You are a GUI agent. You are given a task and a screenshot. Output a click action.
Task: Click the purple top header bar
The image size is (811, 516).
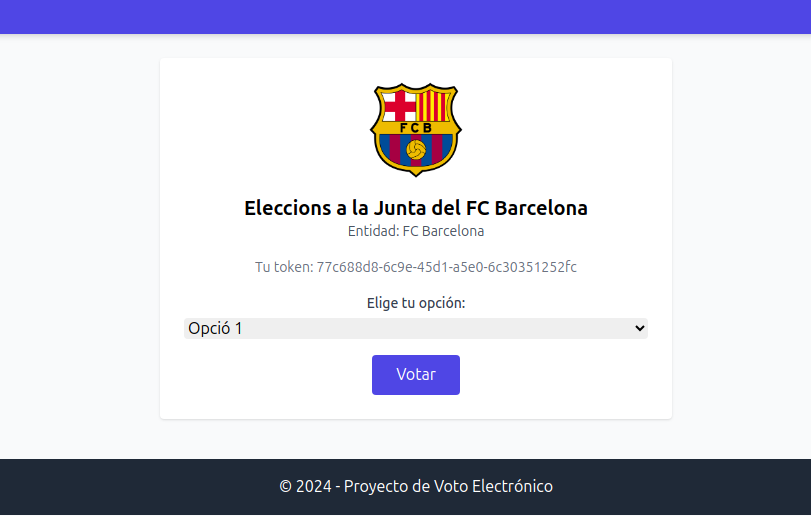tap(406, 17)
